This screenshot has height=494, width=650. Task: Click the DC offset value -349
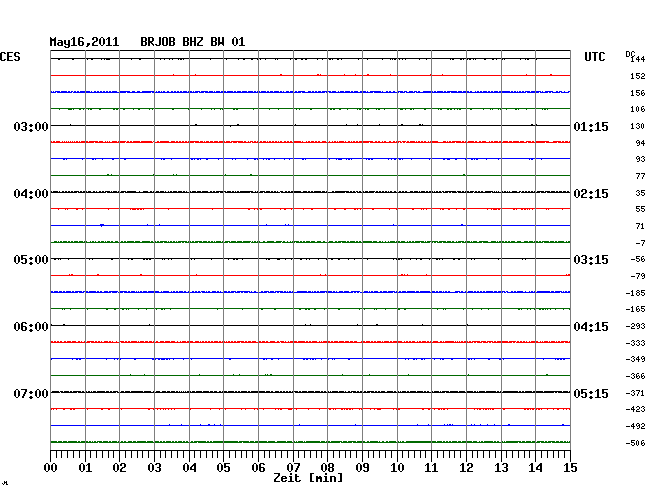(x=635, y=359)
